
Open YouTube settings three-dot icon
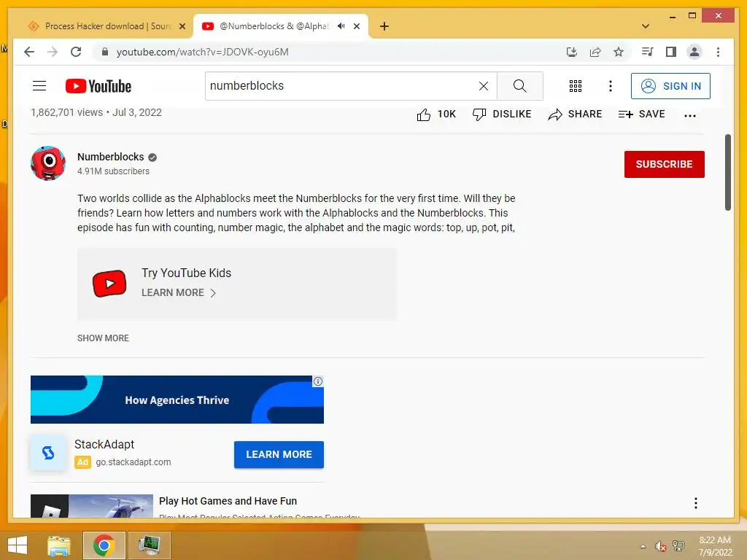(x=611, y=86)
